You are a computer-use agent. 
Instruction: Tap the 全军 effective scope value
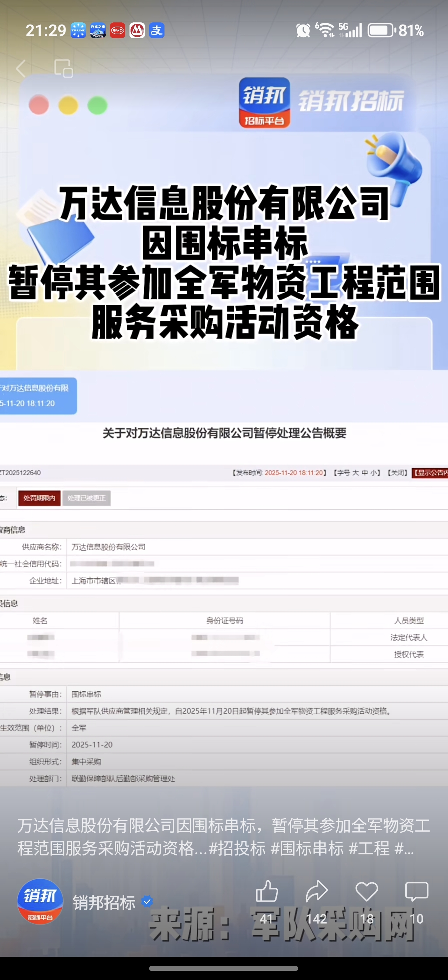click(x=79, y=728)
